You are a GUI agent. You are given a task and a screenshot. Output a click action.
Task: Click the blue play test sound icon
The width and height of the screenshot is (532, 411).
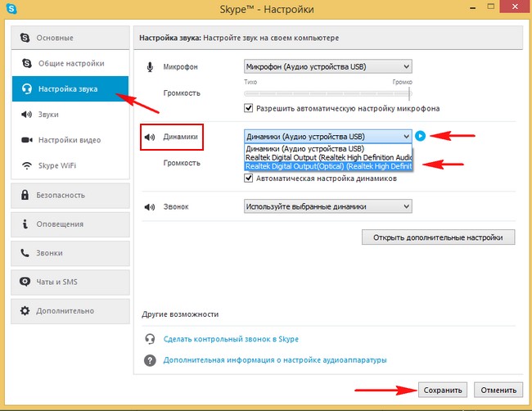click(x=420, y=136)
